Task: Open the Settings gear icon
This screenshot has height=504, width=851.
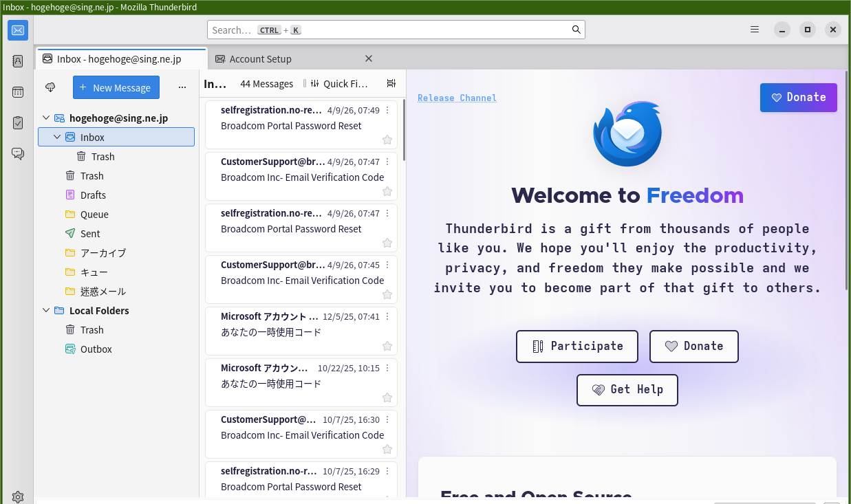Action: [x=18, y=496]
